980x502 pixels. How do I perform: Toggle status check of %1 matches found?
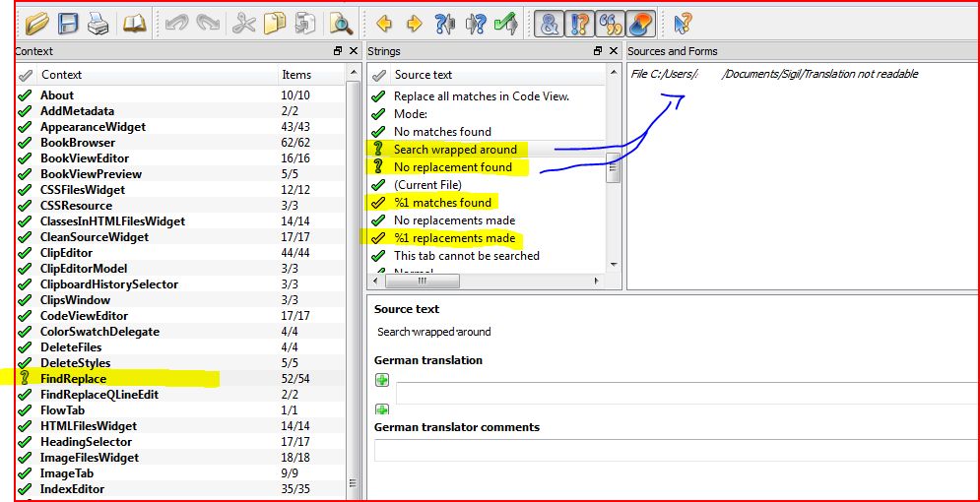[378, 203]
